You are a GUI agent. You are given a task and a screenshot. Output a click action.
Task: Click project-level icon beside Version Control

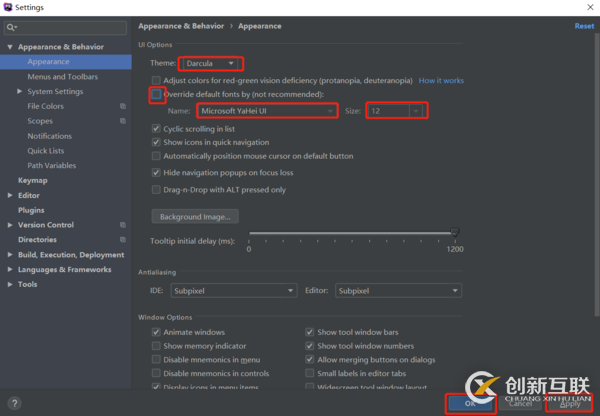[123, 225]
